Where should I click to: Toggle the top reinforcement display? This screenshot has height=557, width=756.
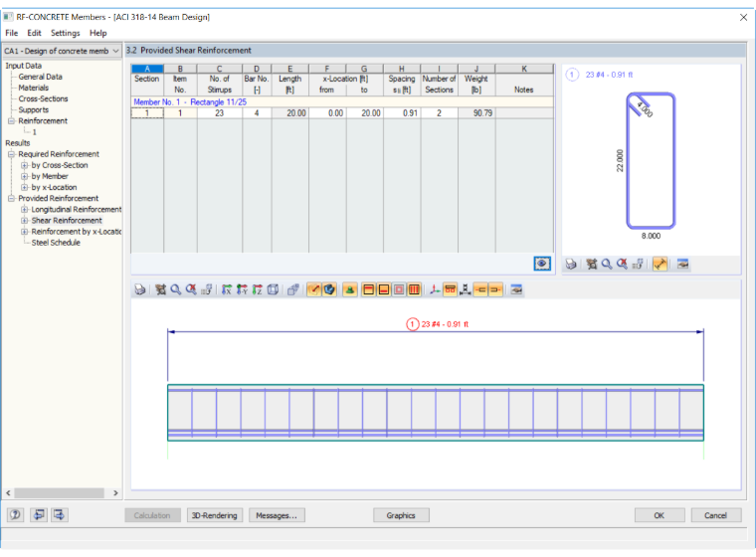pyautogui.click(x=368, y=289)
